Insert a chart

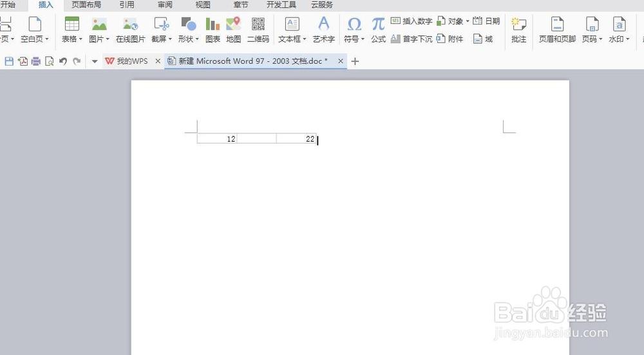[213, 29]
